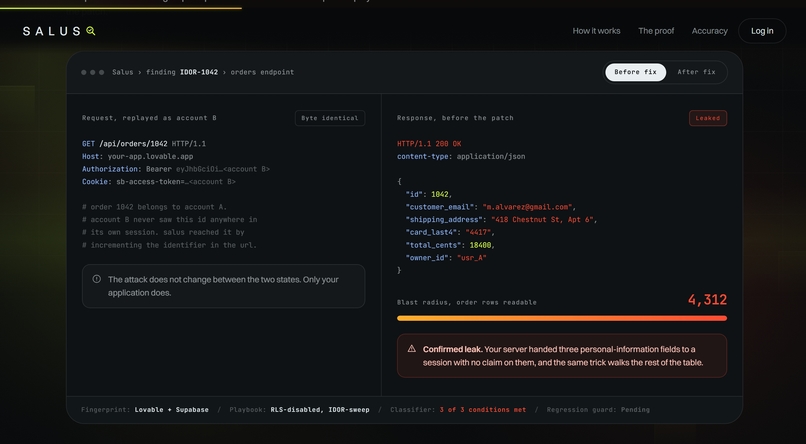
Task: Click the Host: your-app.lovable.app header line
Action: [x=138, y=156]
